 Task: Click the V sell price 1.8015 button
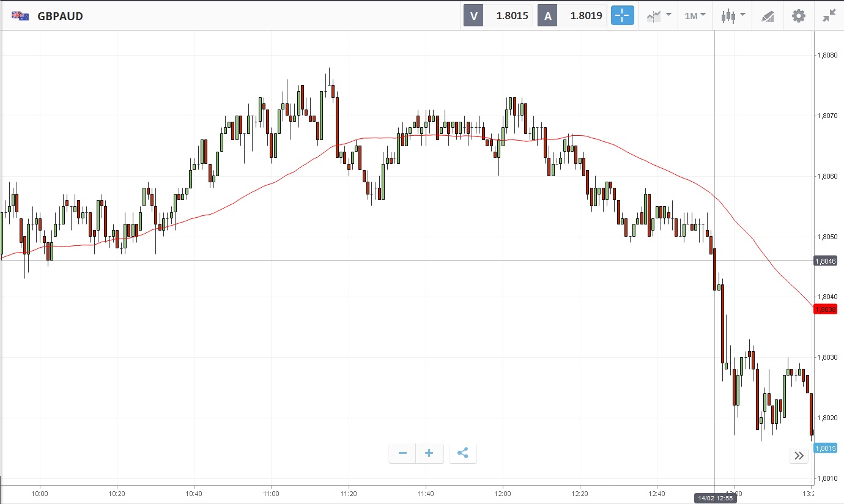[x=498, y=16]
